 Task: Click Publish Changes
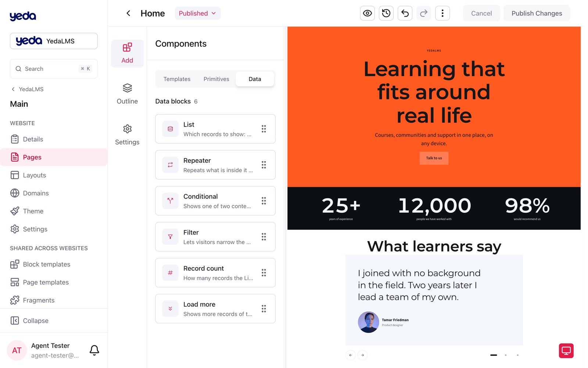[x=537, y=13]
